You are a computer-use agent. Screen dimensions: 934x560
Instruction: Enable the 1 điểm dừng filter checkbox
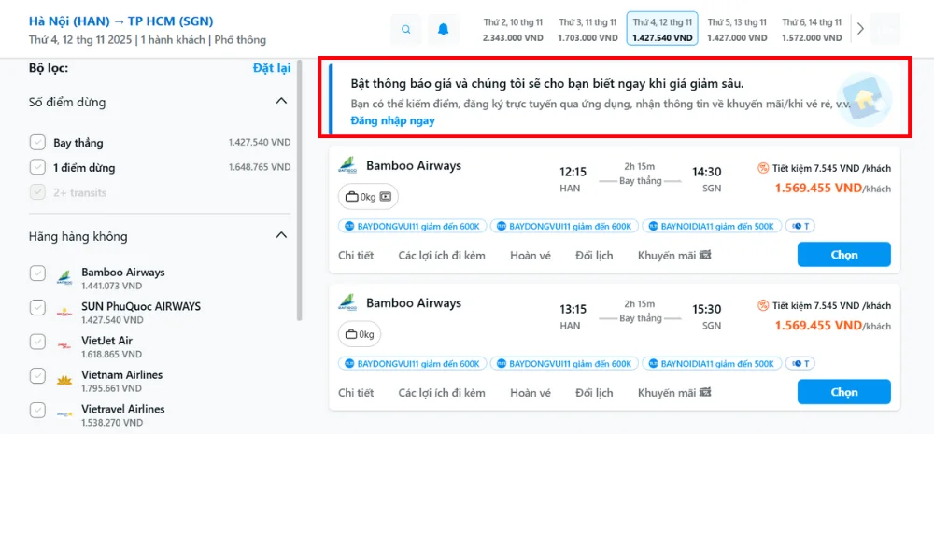[x=37, y=168]
